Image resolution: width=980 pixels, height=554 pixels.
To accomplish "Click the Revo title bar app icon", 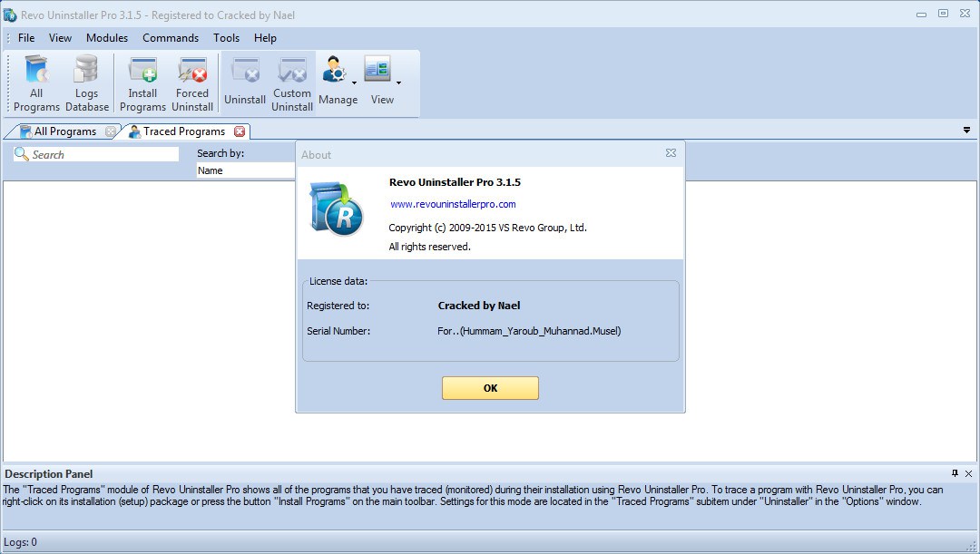I will (10, 15).
